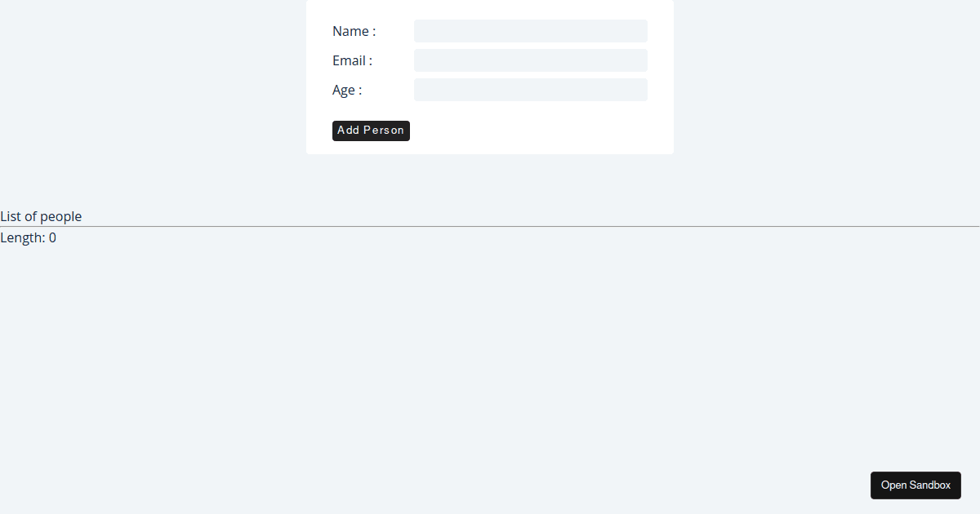The width and height of the screenshot is (980, 514).
Task: Click the "List of people" heading
Action: pyautogui.click(x=41, y=216)
